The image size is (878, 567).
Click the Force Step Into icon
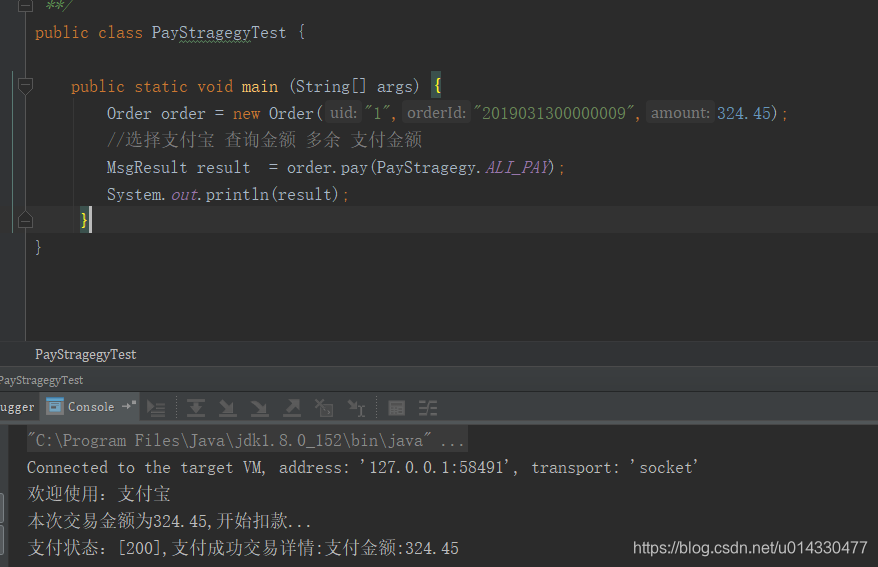tap(259, 408)
